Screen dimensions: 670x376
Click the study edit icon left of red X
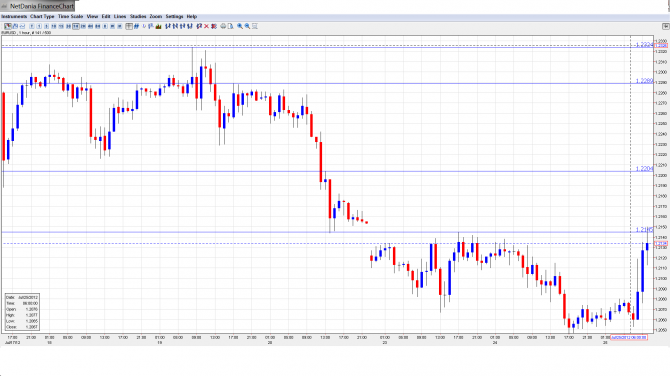click(199, 26)
